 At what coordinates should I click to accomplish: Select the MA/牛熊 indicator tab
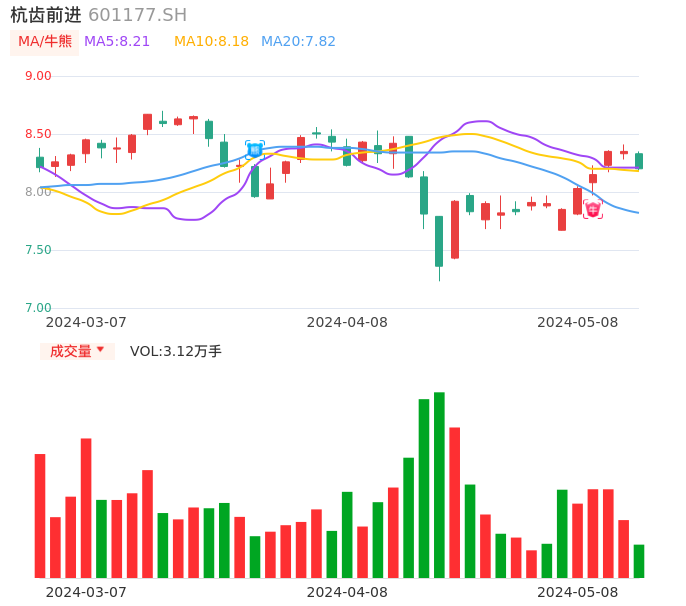point(45,41)
